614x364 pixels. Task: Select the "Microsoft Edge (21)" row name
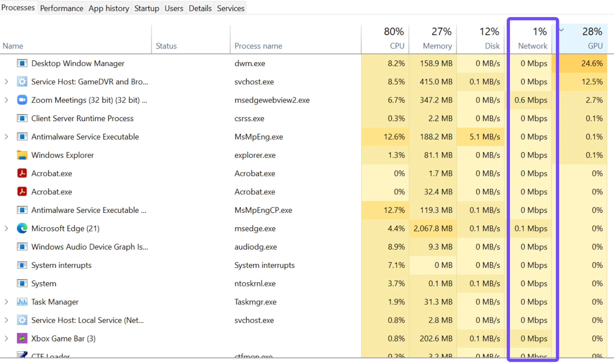[x=65, y=228]
